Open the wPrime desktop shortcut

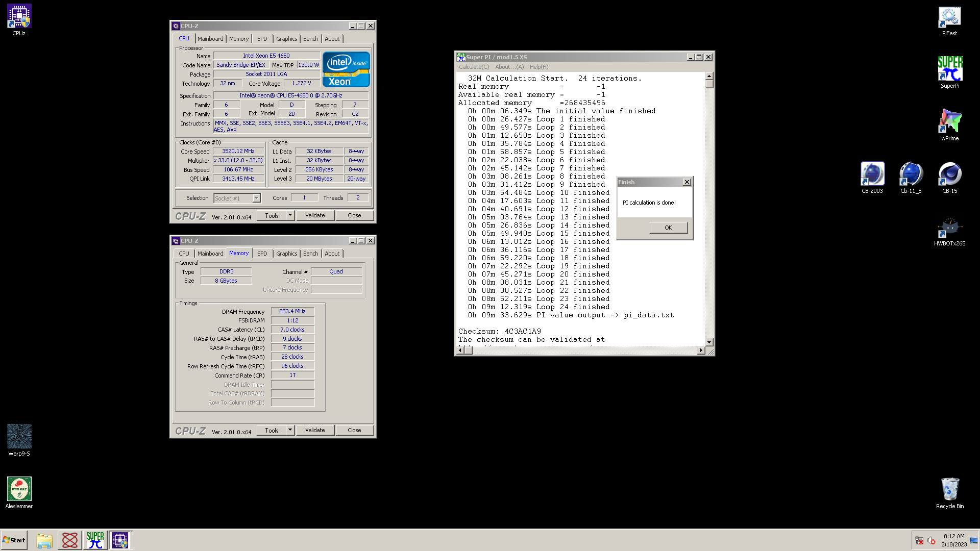[x=949, y=126]
